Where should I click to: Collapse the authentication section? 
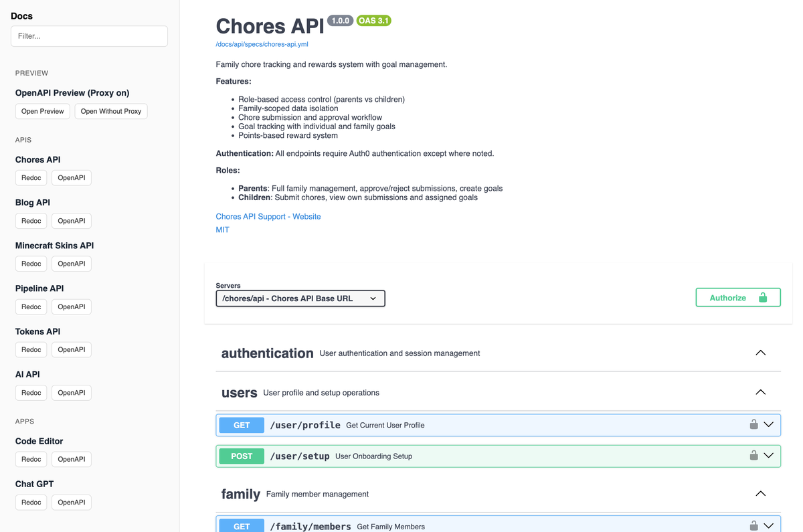point(760,353)
